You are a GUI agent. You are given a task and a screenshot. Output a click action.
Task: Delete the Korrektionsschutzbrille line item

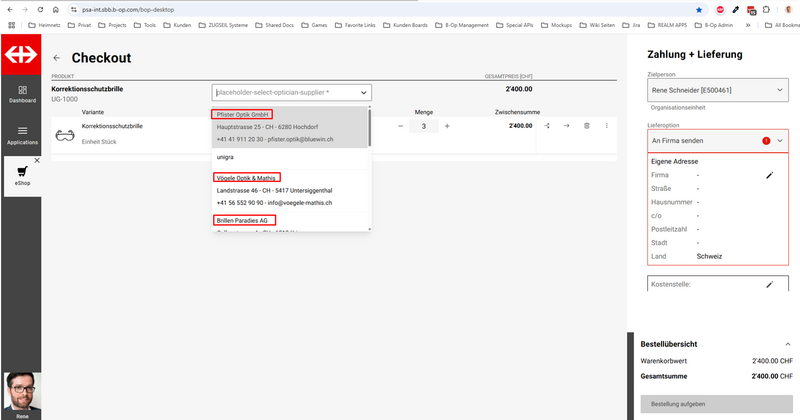tap(586, 126)
